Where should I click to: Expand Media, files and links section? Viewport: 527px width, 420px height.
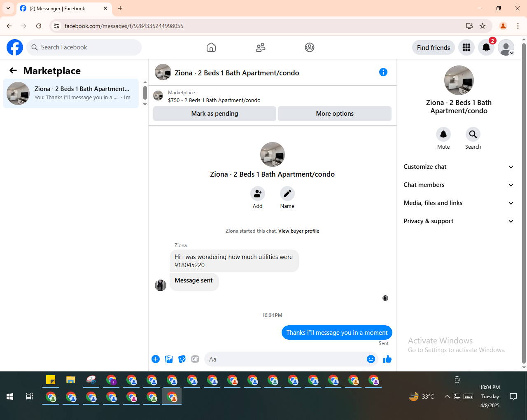click(459, 203)
